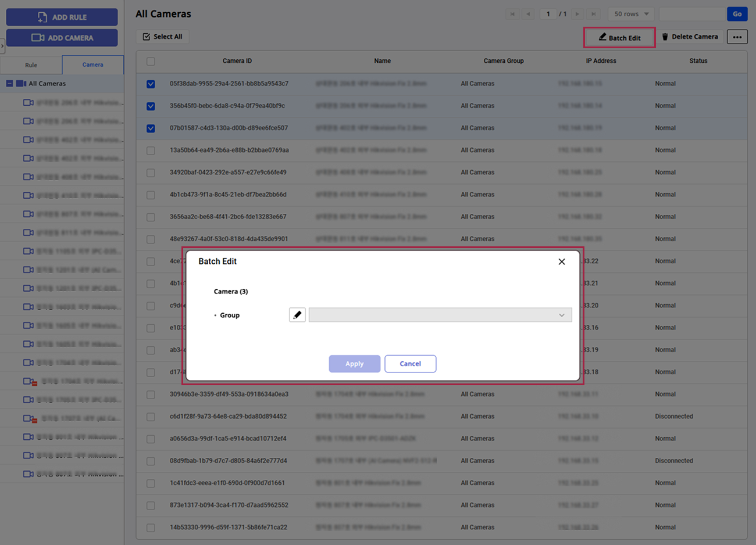Click the ADD CAMERA button
756x545 pixels.
(62, 38)
